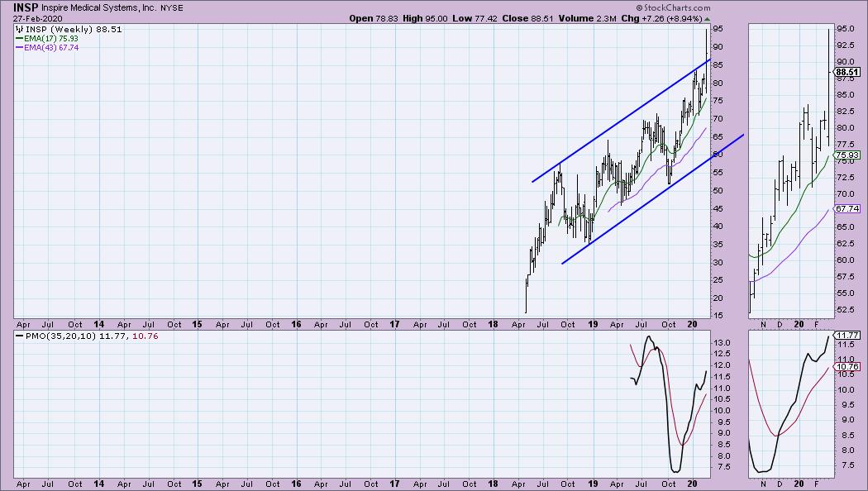Viewport: 868px width, 491px height.
Task: Click the green up-arrow icon beside Chg
Action: (707, 19)
